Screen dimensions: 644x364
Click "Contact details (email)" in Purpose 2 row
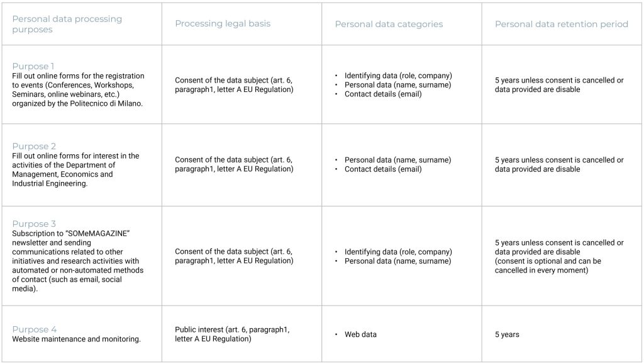(383, 169)
